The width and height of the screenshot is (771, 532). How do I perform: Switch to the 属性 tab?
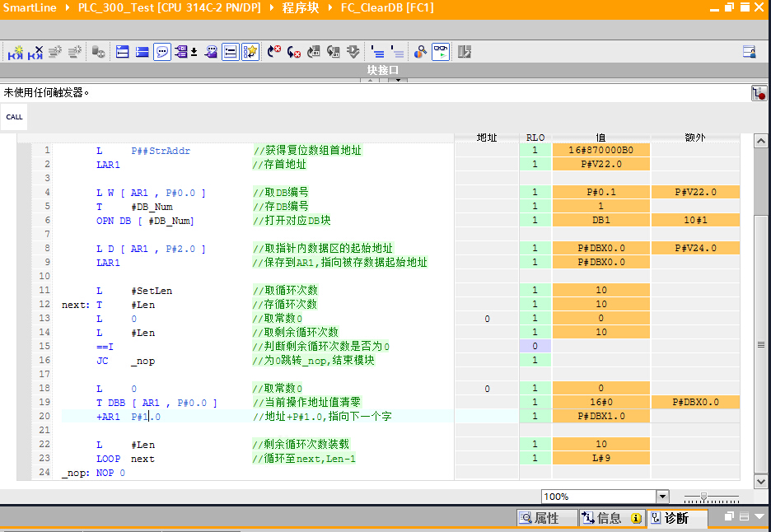tap(546, 518)
